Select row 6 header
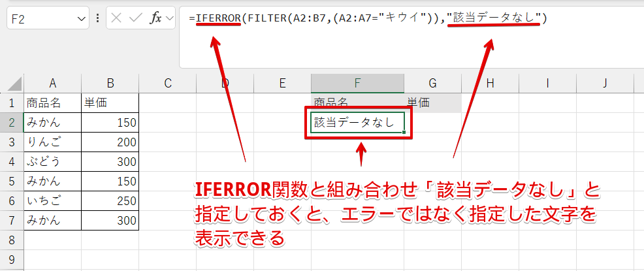The image size is (644, 271). pos(12,200)
